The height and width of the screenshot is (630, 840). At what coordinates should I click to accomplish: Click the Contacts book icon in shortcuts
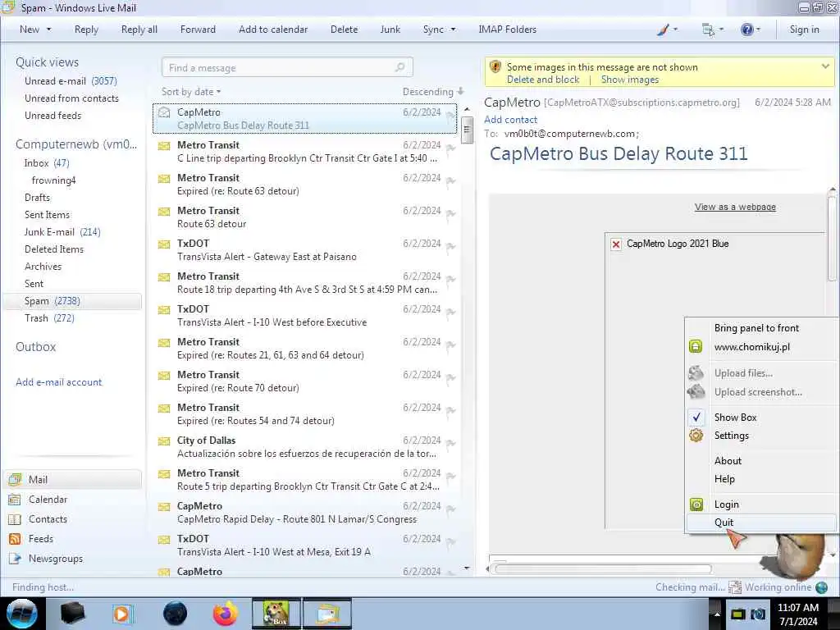coord(15,519)
